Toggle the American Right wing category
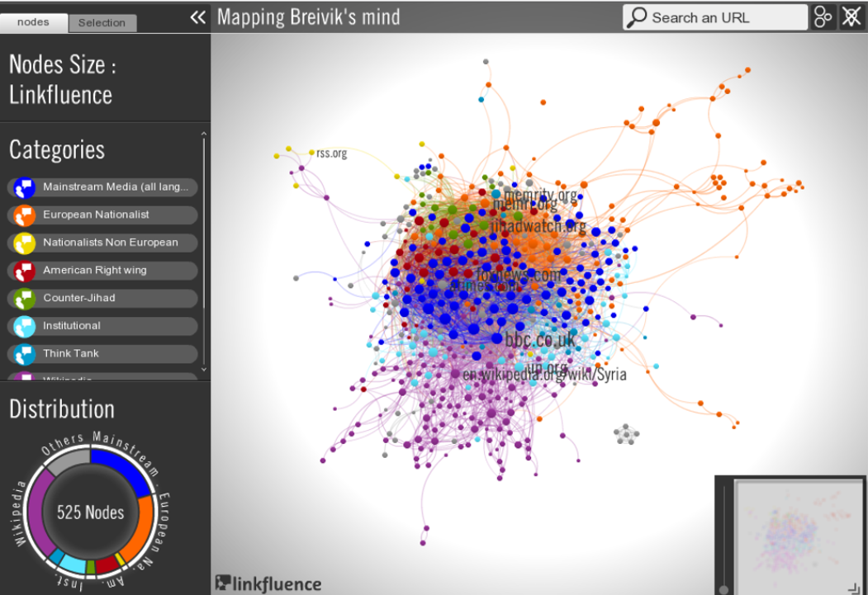The height and width of the screenshot is (595, 868). pyautogui.click(x=102, y=271)
